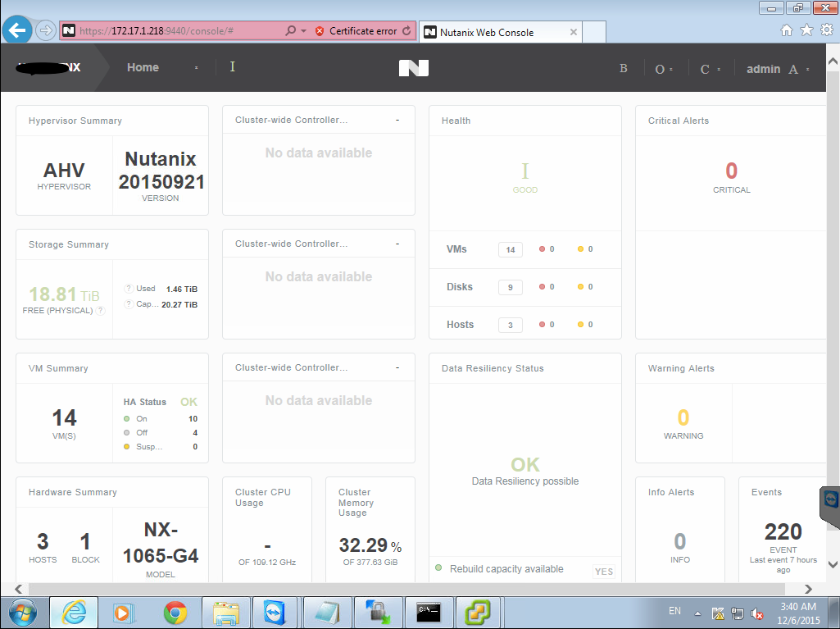Click the horizontal scrollbar right arrow
Image resolution: width=840 pixels, height=629 pixels.
(808, 589)
